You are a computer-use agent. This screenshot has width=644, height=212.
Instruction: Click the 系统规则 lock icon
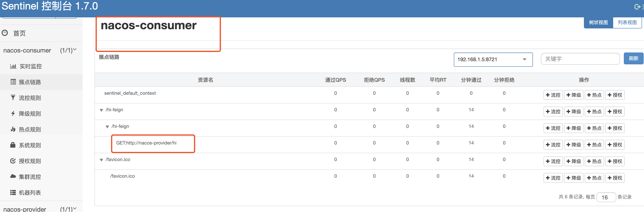pos(13,145)
